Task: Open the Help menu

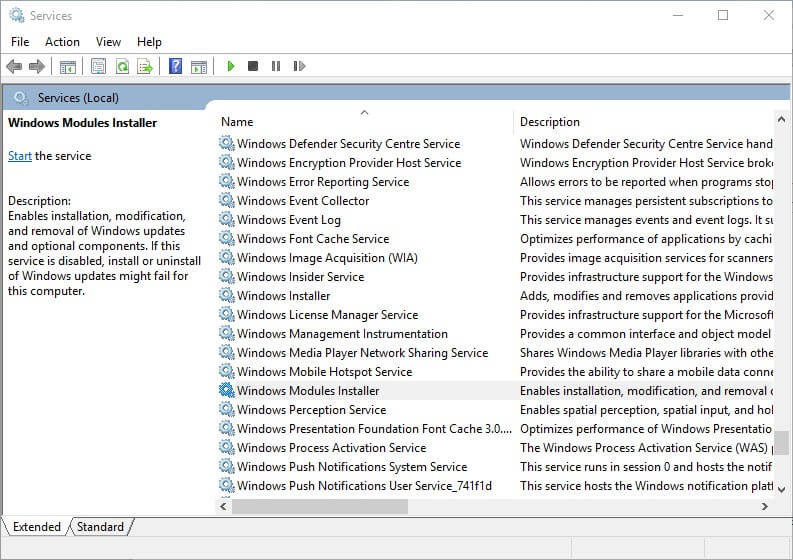Action: [149, 41]
